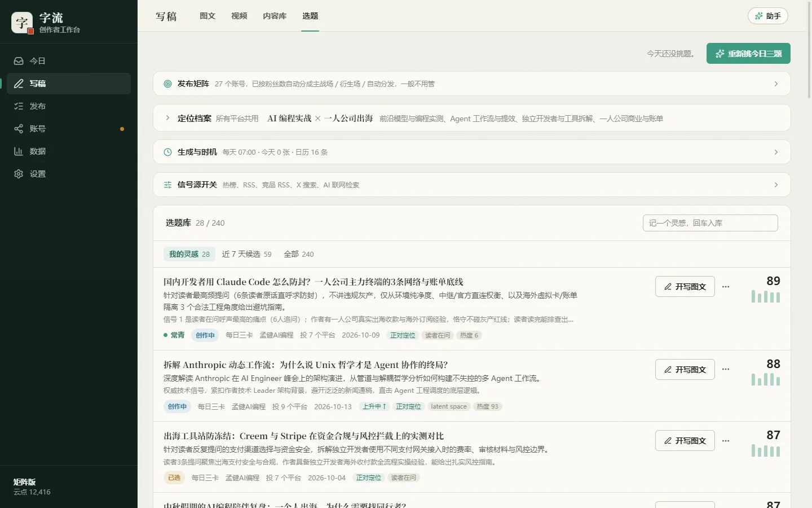Viewport: 812px width, 508px height.
Task: Click the 重新挑今日三题 button
Action: [748, 54]
